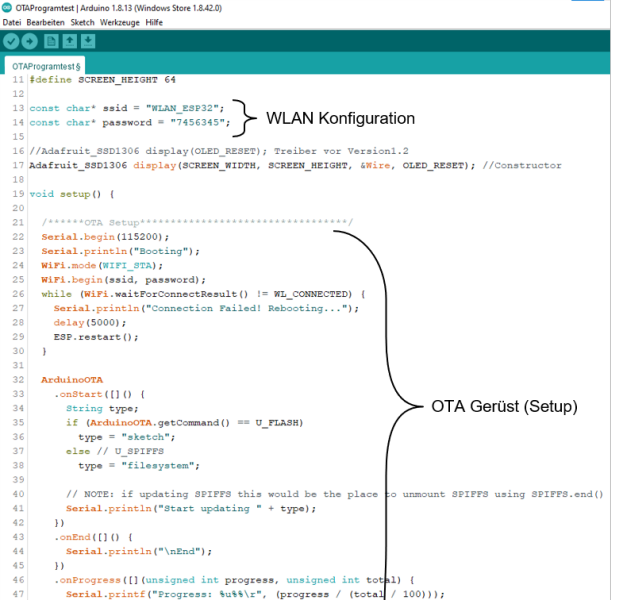
Task: Click the Arduino logo in the title bar
Action: (8, 7)
